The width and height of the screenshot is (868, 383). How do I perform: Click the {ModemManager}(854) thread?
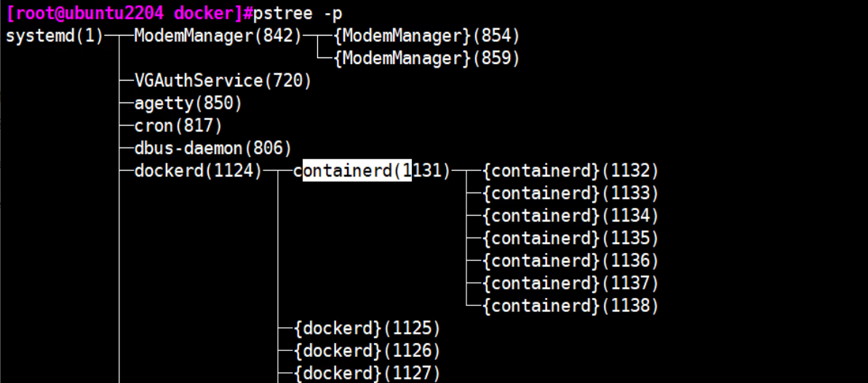click(x=426, y=36)
